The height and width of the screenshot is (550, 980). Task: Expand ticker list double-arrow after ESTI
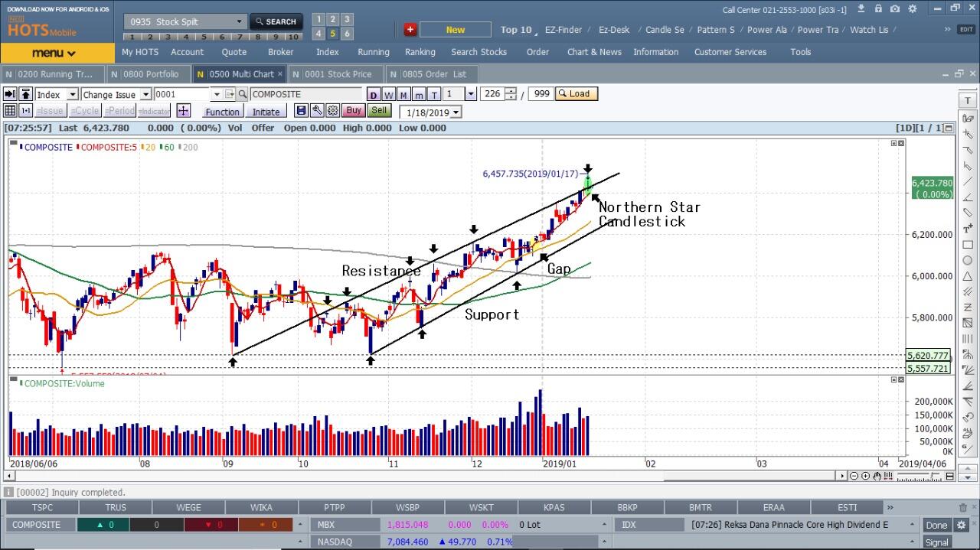pos(890,507)
